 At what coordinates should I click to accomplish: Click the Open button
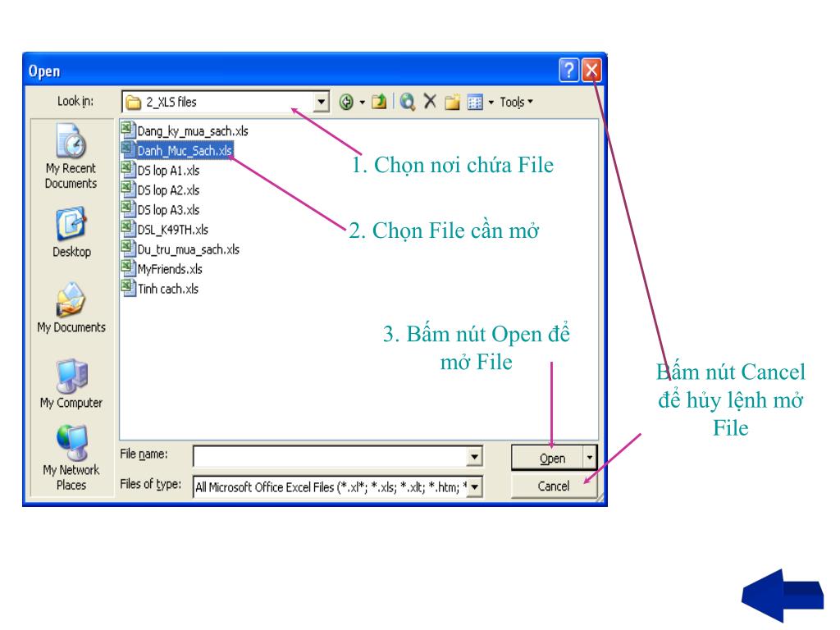pyautogui.click(x=547, y=458)
